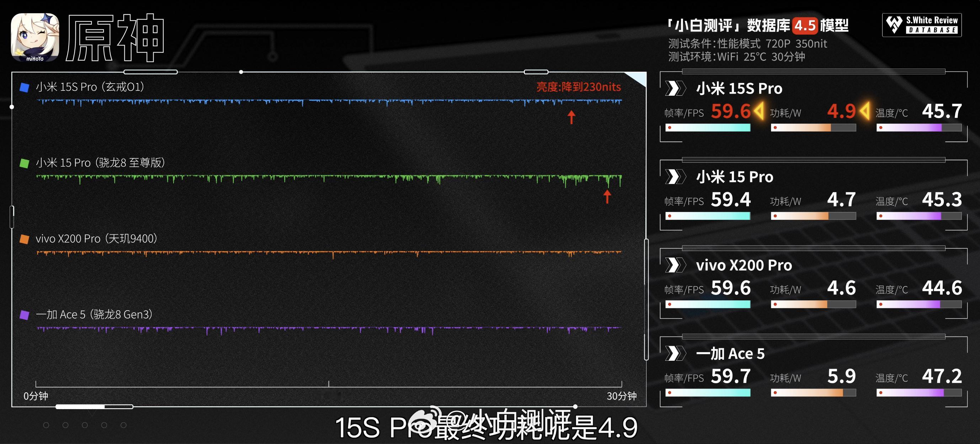Click the orange triangle marker next to 4.9 W
This screenshot has height=444, width=980.
(x=865, y=111)
